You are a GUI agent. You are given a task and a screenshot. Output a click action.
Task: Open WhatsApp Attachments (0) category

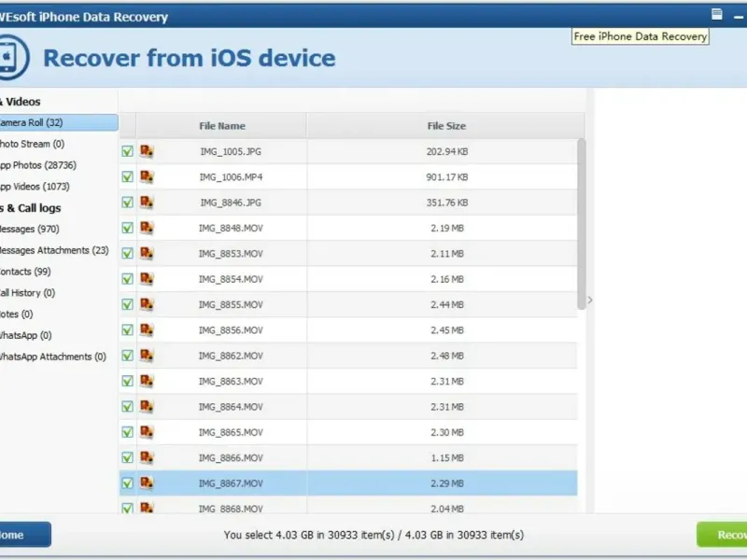[52, 357]
